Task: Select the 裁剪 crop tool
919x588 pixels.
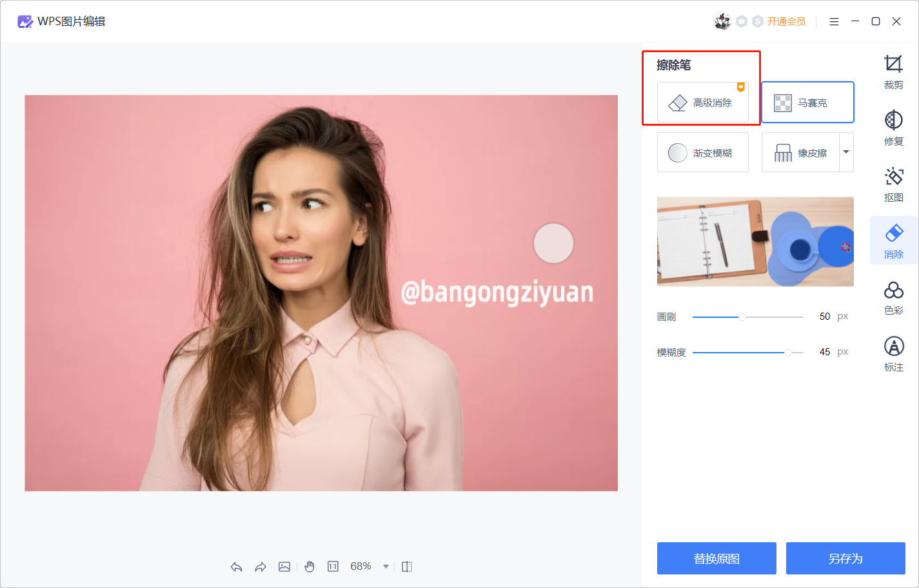Action: (x=893, y=71)
